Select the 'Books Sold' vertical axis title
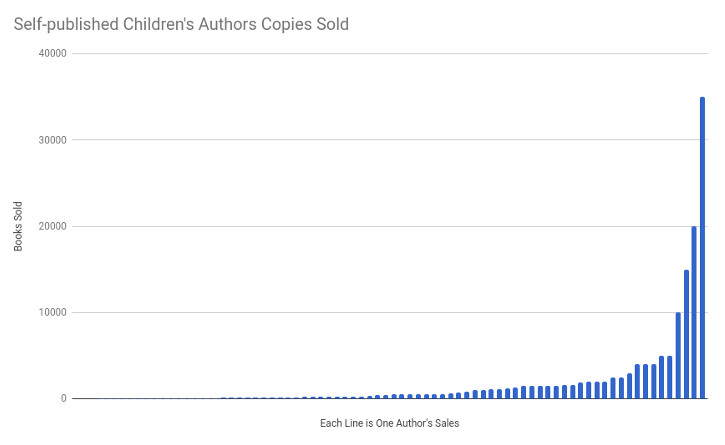 pos(18,226)
